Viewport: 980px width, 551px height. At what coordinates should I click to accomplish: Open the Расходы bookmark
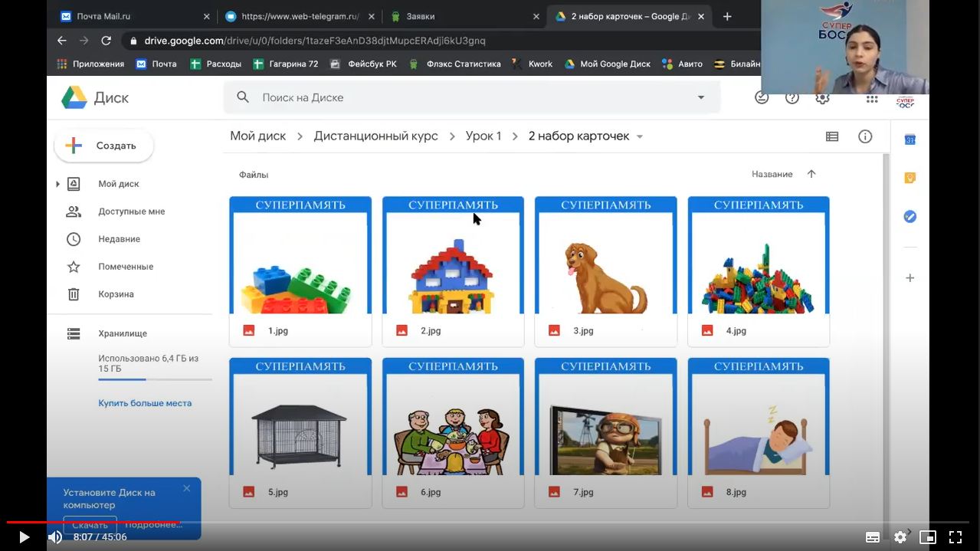coord(215,64)
